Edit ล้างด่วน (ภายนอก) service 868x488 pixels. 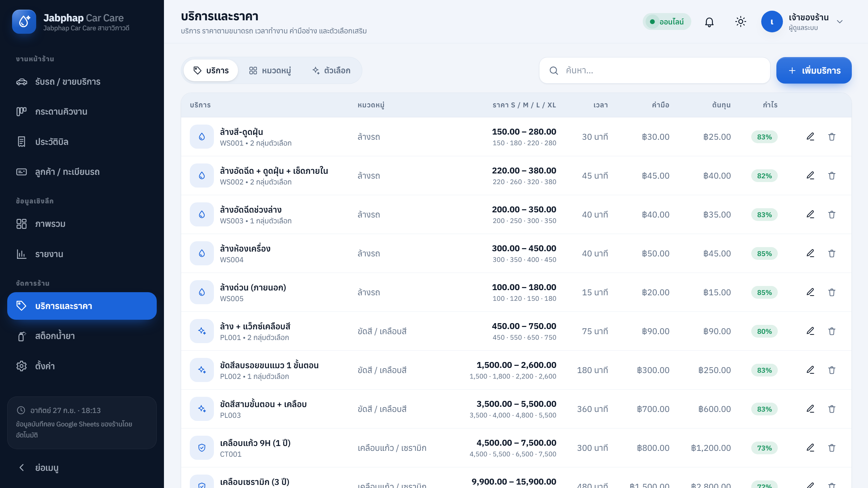coord(810,292)
